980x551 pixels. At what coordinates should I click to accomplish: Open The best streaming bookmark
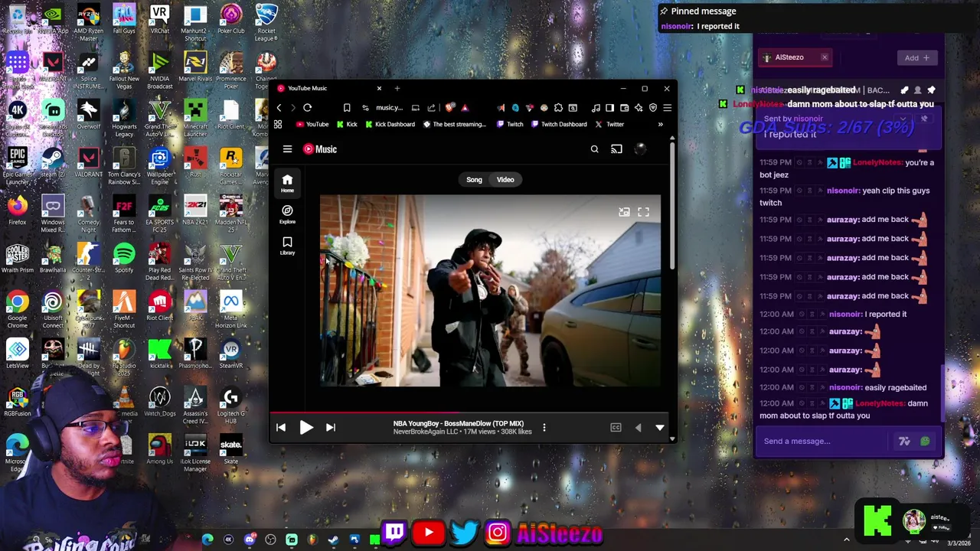(x=454, y=125)
